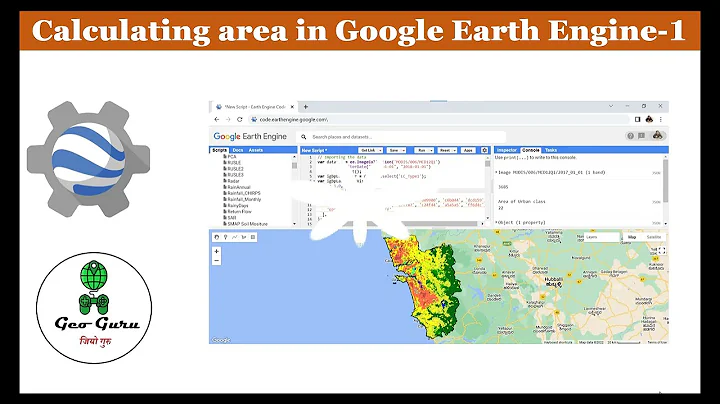
Task: Open the RUSLE3 script file
Action: 233,175
